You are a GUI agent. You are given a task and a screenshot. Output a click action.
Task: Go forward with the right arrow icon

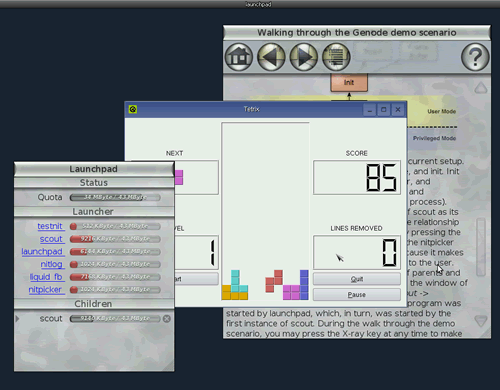click(304, 57)
